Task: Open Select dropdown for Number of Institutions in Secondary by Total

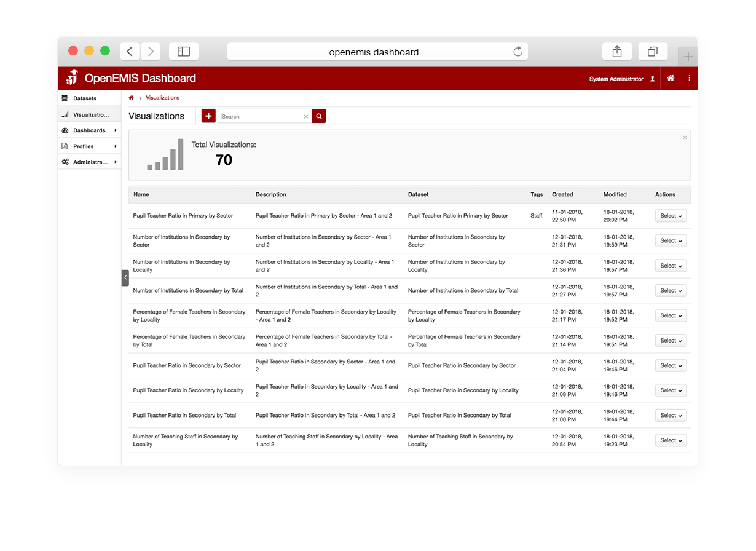Action: click(x=671, y=291)
